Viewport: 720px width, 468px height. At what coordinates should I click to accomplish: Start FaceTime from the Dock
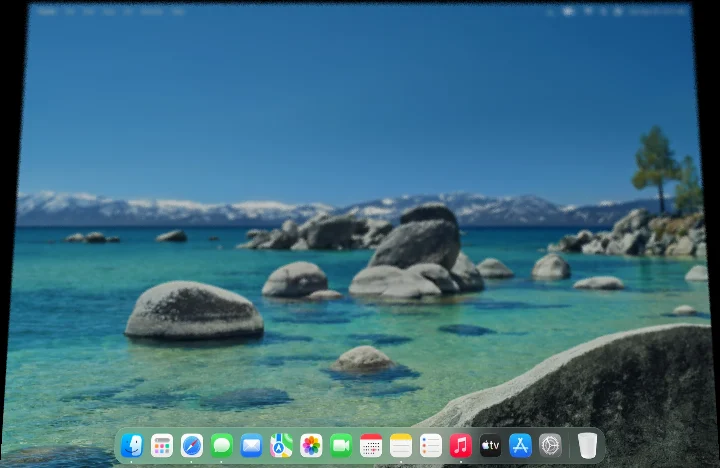point(341,445)
